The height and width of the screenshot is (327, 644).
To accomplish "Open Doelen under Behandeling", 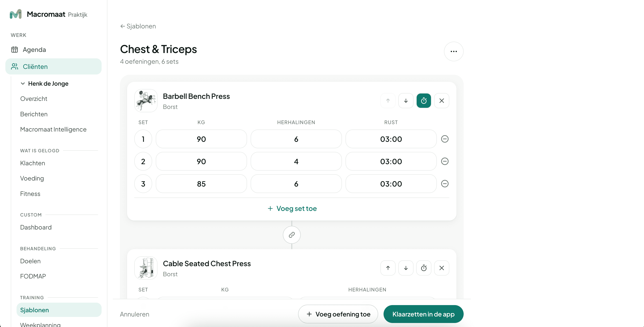I will (x=30, y=261).
